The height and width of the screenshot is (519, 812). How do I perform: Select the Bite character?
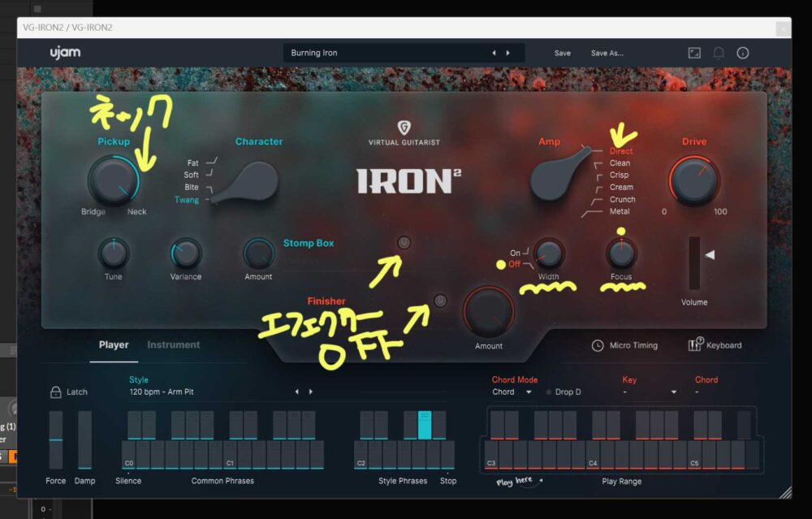coord(192,187)
